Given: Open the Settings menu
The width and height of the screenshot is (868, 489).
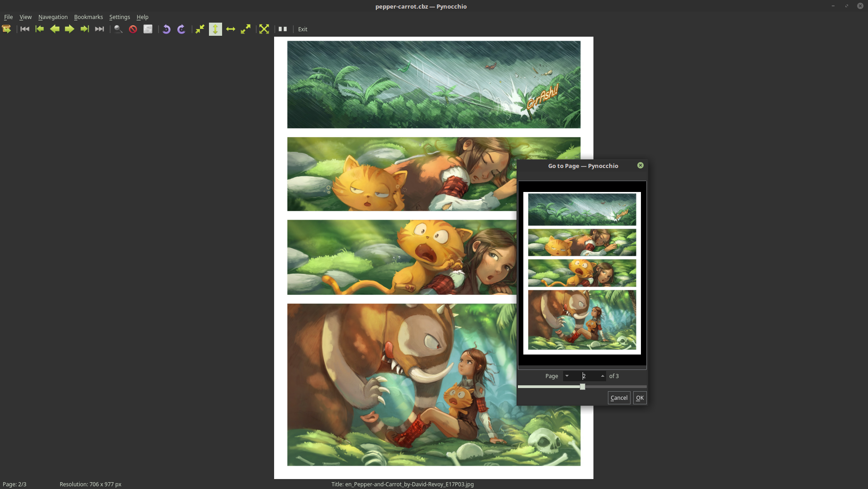Looking at the screenshot, I should tap(119, 17).
